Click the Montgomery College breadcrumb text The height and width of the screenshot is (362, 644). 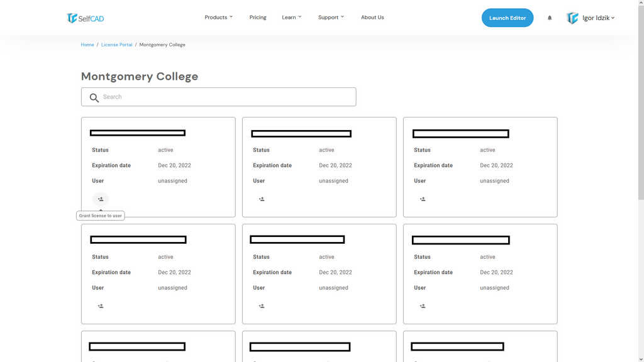click(x=162, y=45)
